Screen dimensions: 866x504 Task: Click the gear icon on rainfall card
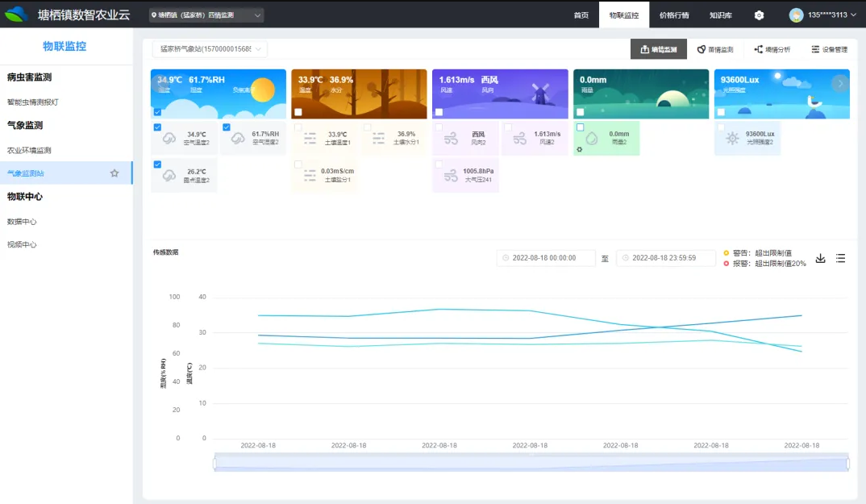(x=579, y=150)
